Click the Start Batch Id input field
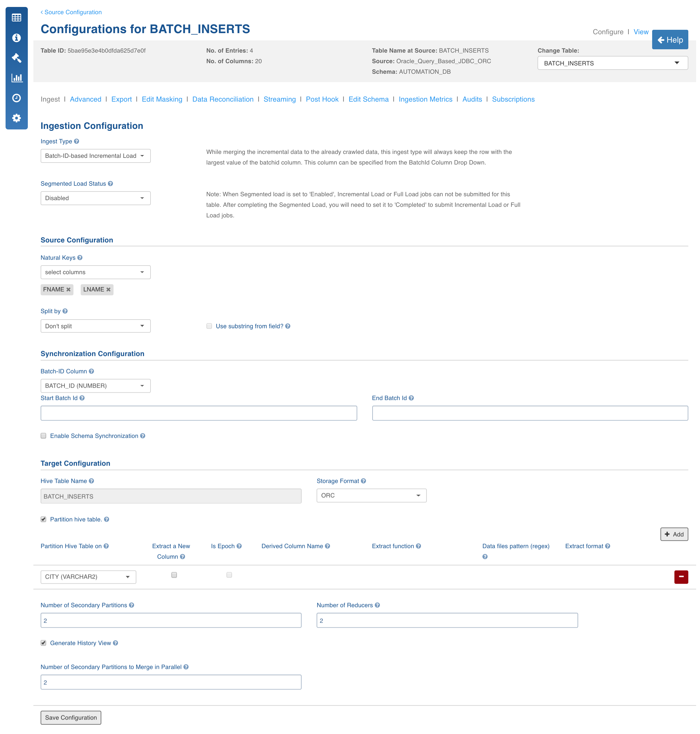The width and height of the screenshot is (700, 734). pos(199,413)
